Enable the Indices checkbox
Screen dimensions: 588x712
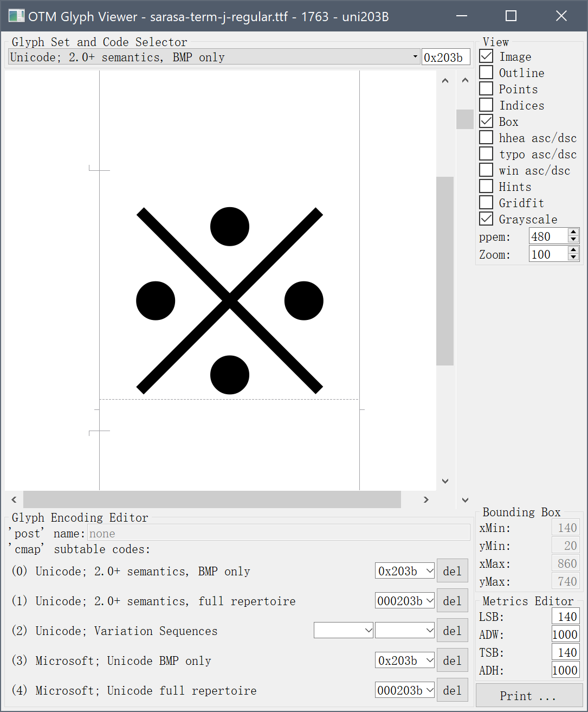(x=486, y=105)
